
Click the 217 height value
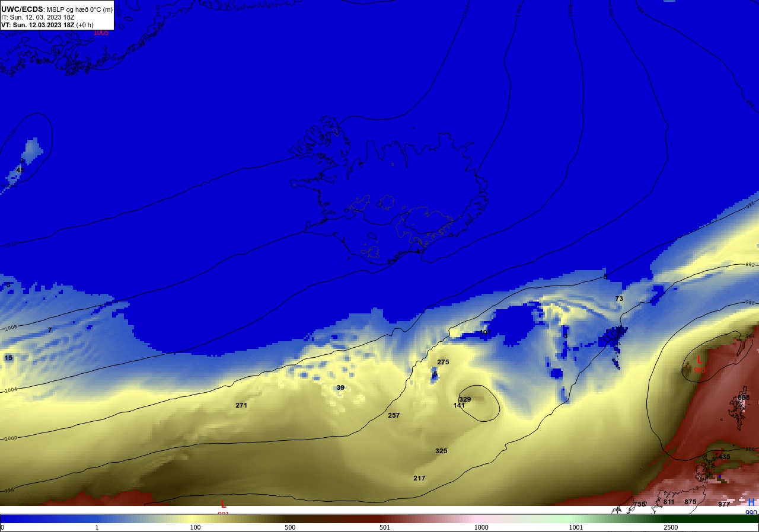(419, 478)
